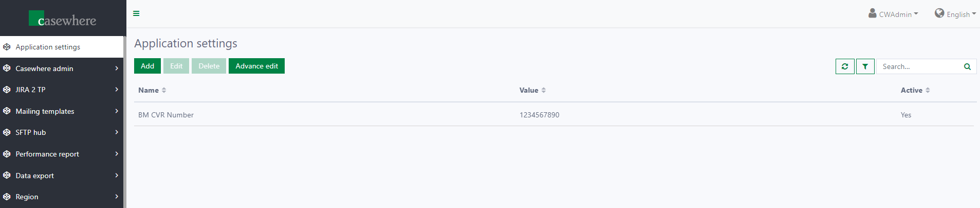Open Application settings in the sidebar
The height and width of the screenshot is (208, 980).
tap(48, 47)
